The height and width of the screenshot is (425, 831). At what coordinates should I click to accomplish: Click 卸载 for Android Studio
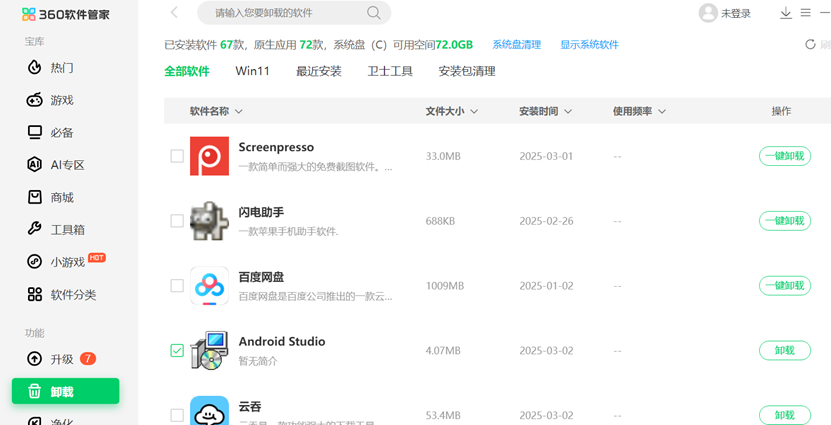coord(785,350)
